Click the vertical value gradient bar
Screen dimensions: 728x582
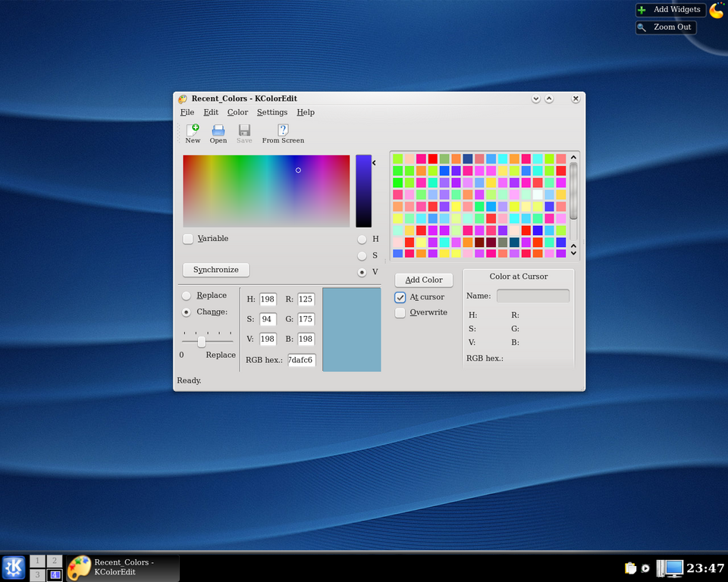(363, 191)
